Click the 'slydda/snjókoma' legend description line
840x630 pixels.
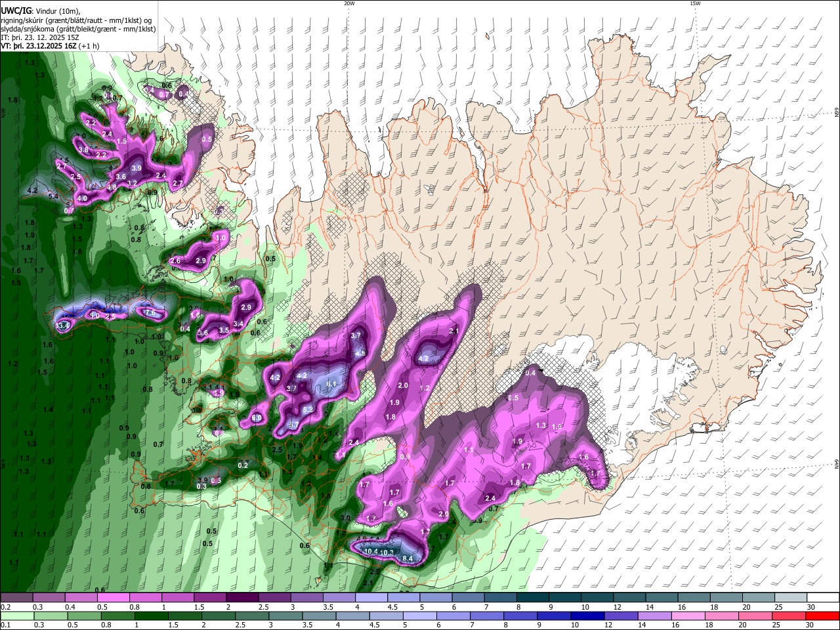click(78, 29)
